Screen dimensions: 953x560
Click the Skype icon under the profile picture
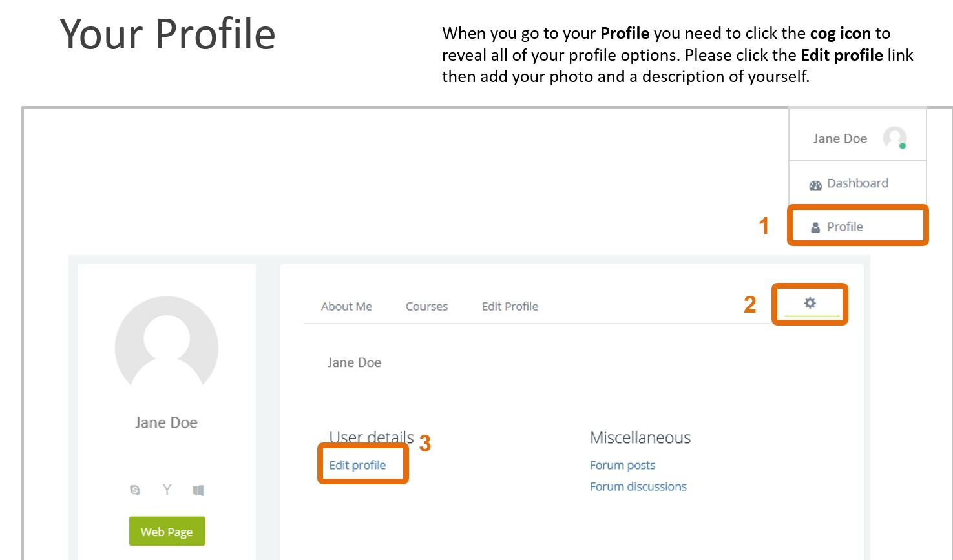point(135,490)
